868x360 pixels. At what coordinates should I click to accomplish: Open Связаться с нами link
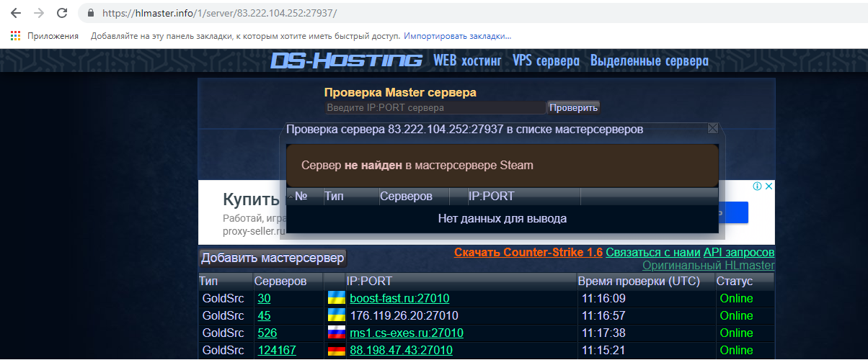[653, 252]
